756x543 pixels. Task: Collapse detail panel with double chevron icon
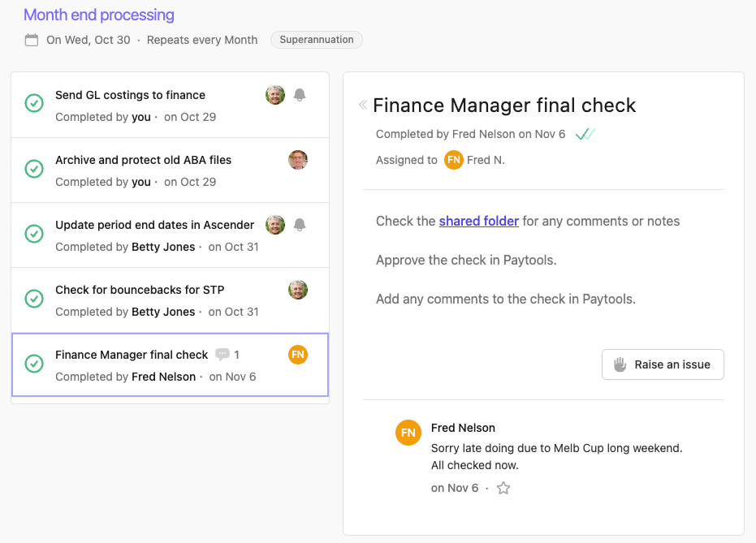click(363, 105)
